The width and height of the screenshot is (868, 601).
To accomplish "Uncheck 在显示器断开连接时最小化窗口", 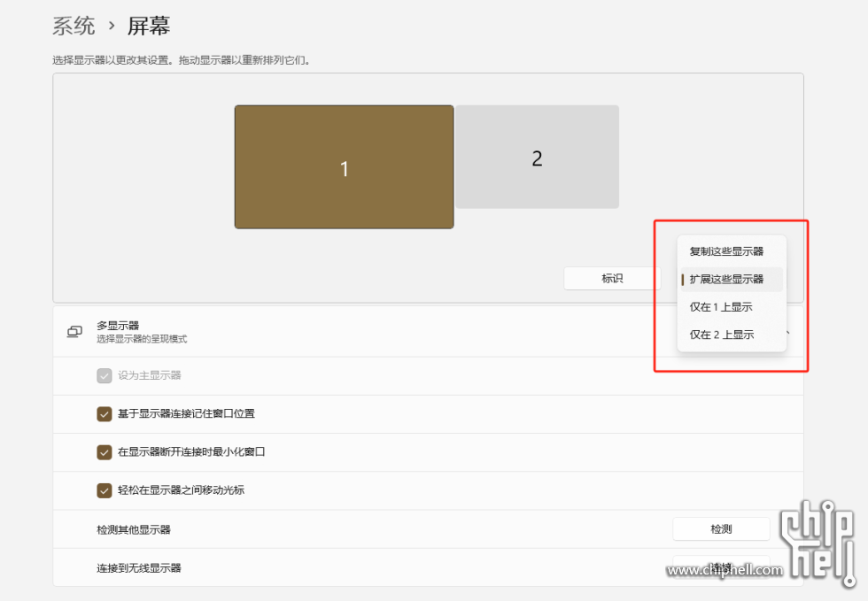I will click(x=105, y=452).
